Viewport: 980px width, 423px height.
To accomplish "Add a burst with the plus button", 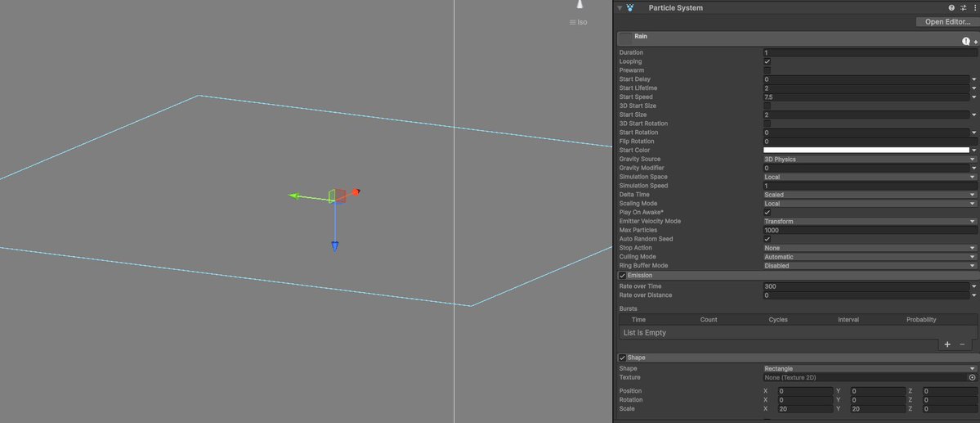I will click(x=947, y=344).
